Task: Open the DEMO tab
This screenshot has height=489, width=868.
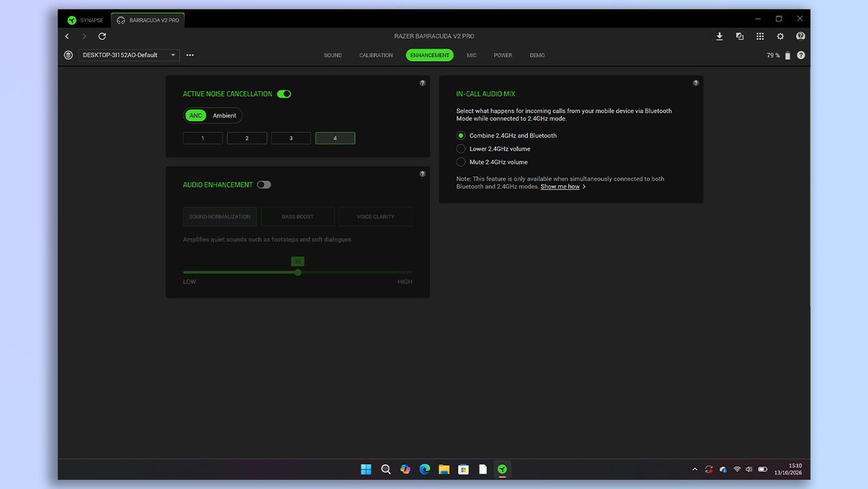Action: point(537,56)
